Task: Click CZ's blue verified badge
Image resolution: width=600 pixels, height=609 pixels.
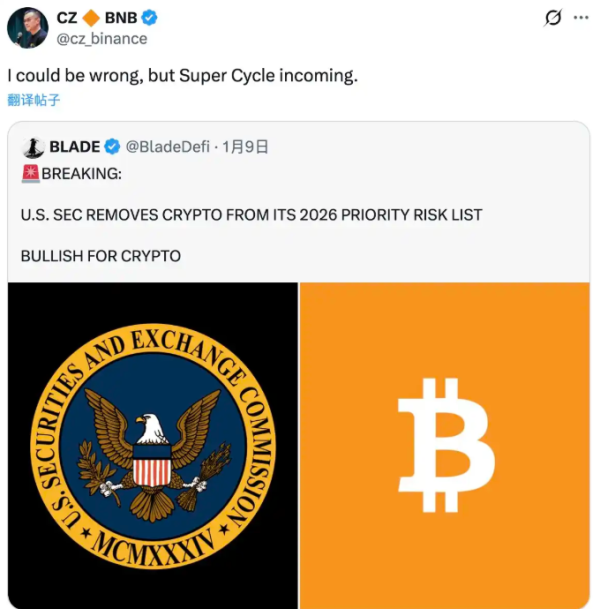Action: 149,18
